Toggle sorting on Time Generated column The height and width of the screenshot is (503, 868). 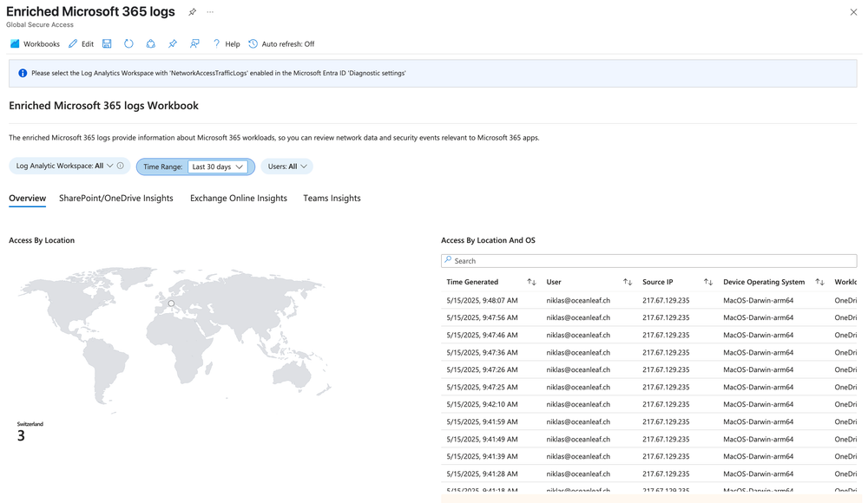[x=529, y=282]
